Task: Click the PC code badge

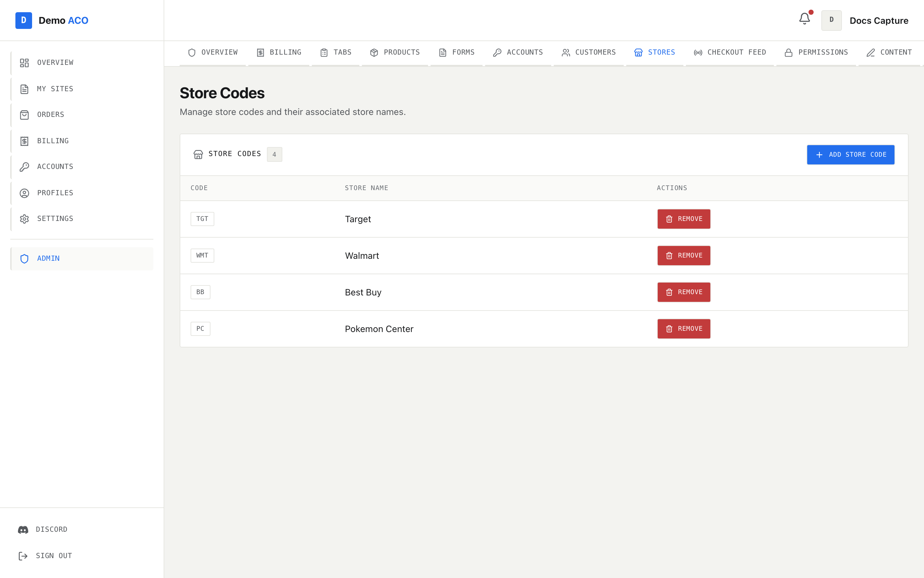Action: (201, 329)
